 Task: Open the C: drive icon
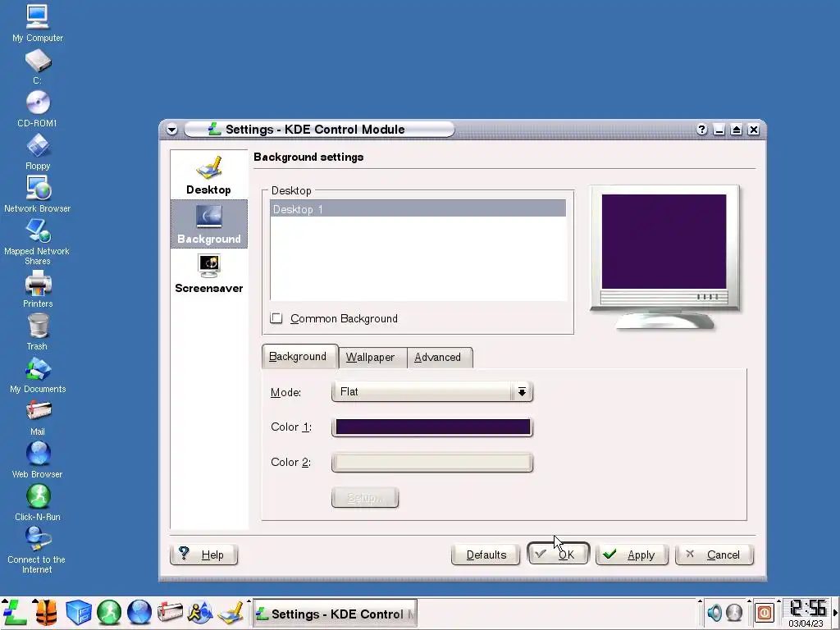click(38, 67)
